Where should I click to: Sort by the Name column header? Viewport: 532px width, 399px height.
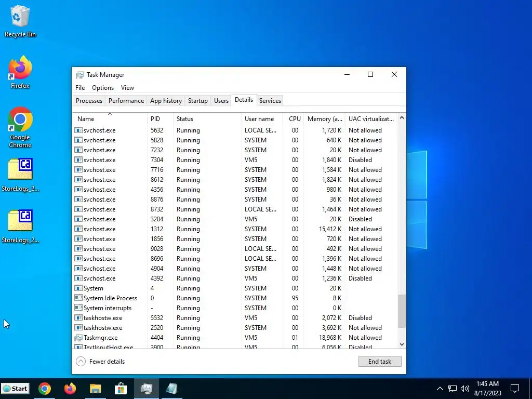tap(110, 119)
